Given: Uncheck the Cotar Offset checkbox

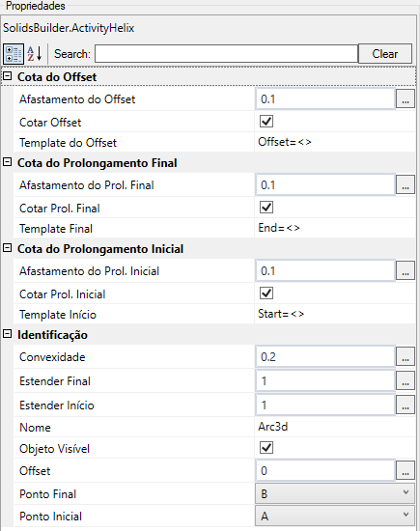Looking at the screenshot, I should click(266, 122).
